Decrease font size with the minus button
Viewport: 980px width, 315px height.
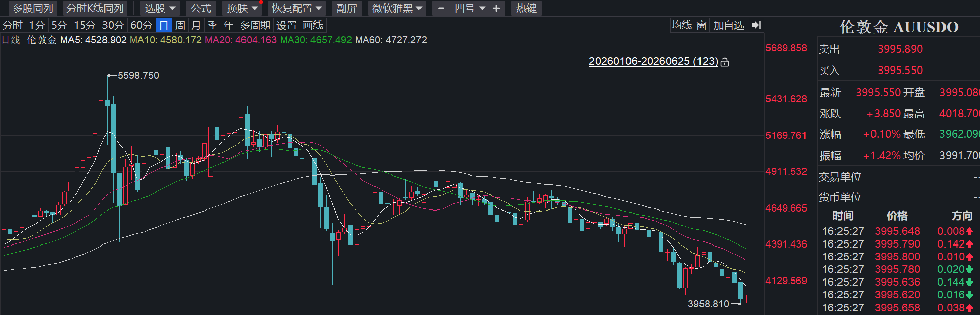441,8
